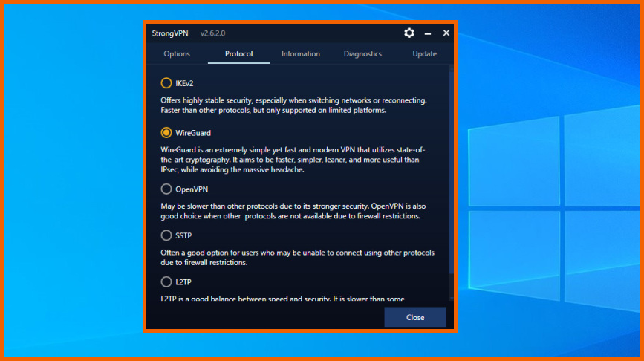Image resolution: width=644 pixels, height=361 pixels.
Task: Select the IKEv2 protocol radio button
Action: [x=166, y=83]
